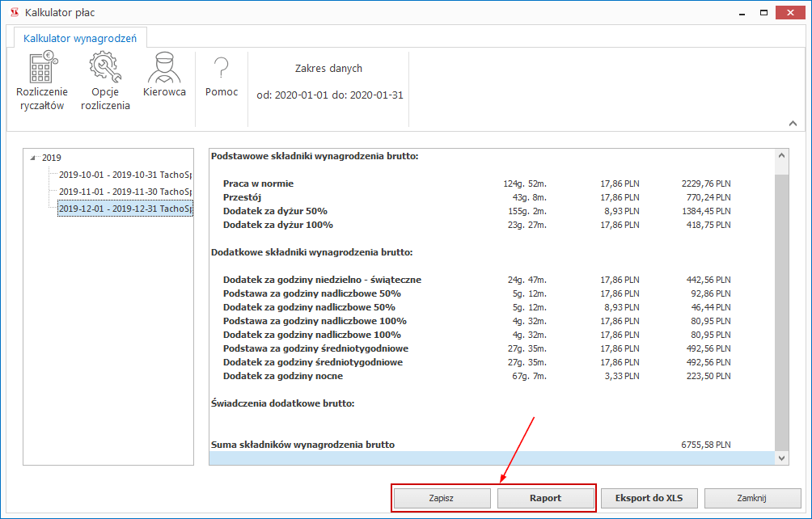Open Rozliczenie ryczałtów calculator icon
812x519 pixels.
42,68
